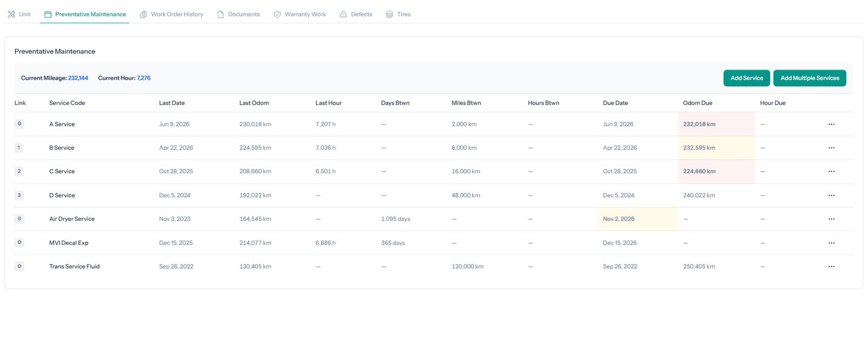Click the calendar icon beside Preventative Maintenance
Image resolution: width=868 pixels, height=341 pixels.
48,14
